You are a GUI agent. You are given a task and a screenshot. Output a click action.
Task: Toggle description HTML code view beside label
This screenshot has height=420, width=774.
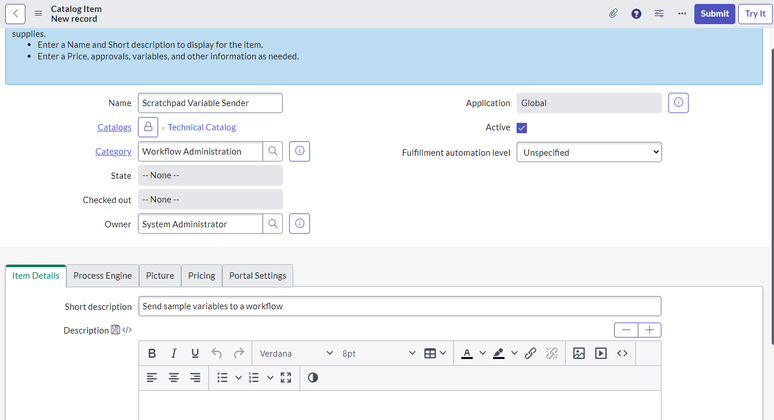coord(127,330)
